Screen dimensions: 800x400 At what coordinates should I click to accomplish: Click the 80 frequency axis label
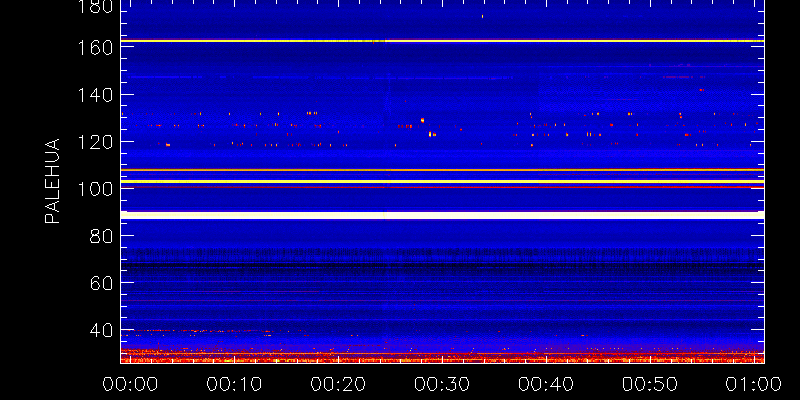[x=101, y=236]
